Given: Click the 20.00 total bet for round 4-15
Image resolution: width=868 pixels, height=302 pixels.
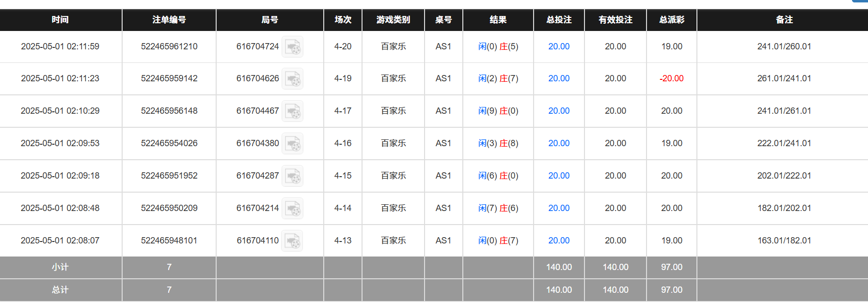Looking at the screenshot, I should (559, 176).
